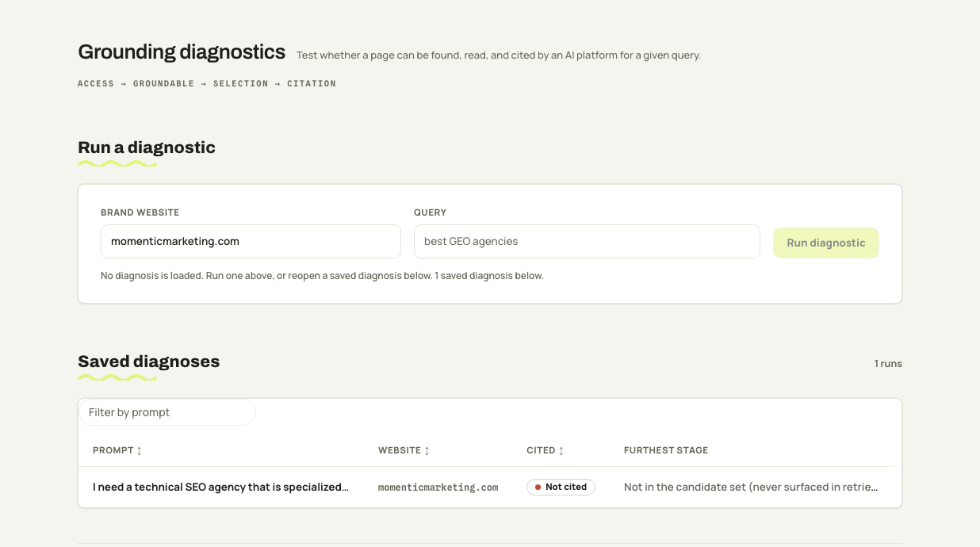980x547 pixels.
Task: Click the Not cited status badge
Action: [561, 487]
